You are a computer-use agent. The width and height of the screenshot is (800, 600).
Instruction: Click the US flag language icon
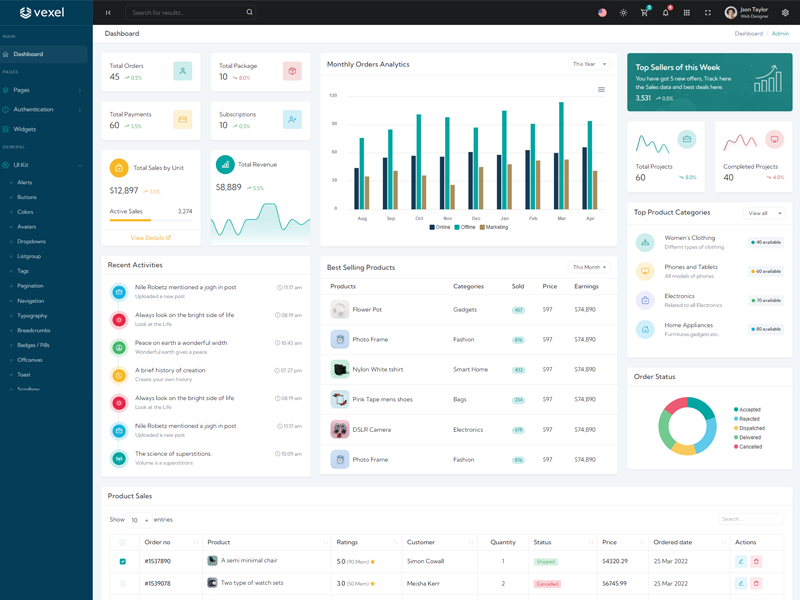point(602,13)
